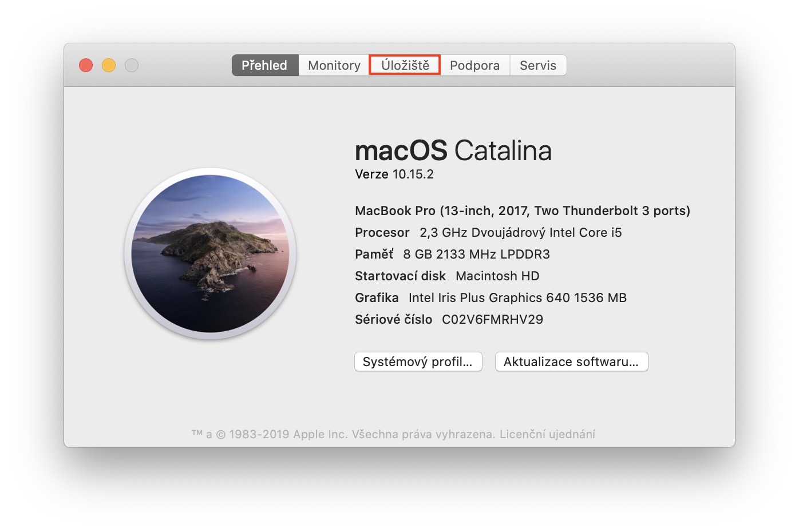Select the Grafika Intel Iris line

coord(491,297)
